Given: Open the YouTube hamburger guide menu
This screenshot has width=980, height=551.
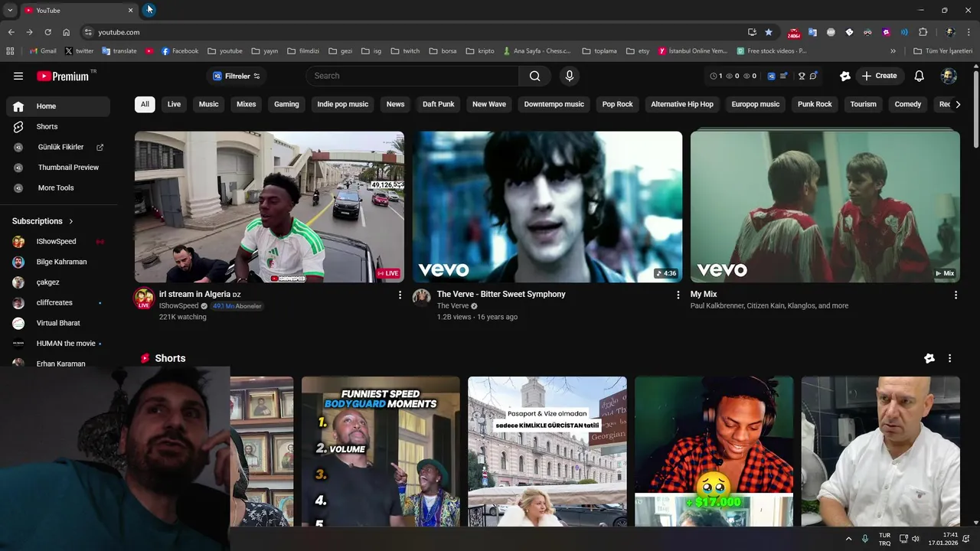Looking at the screenshot, I should point(18,76).
